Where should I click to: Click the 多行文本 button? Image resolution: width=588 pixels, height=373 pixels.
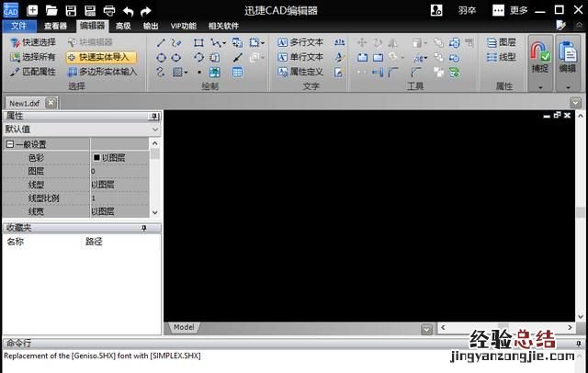click(x=300, y=42)
